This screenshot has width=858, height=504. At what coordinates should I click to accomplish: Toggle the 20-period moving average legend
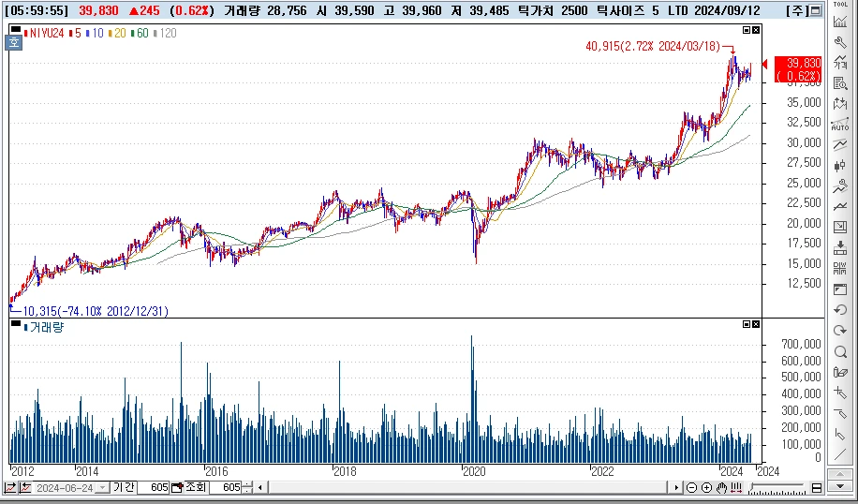pyautogui.click(x=117, y=34)
